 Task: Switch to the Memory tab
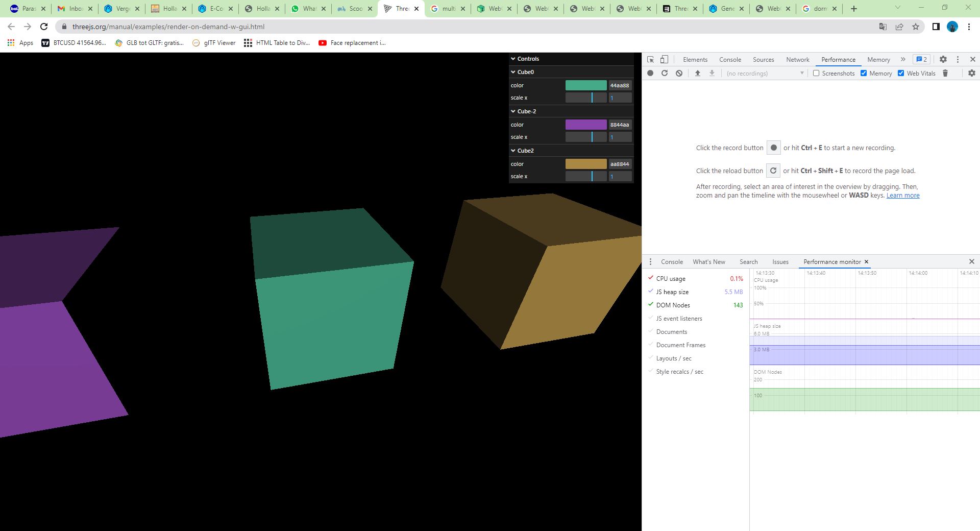click(x=878, y=60)
